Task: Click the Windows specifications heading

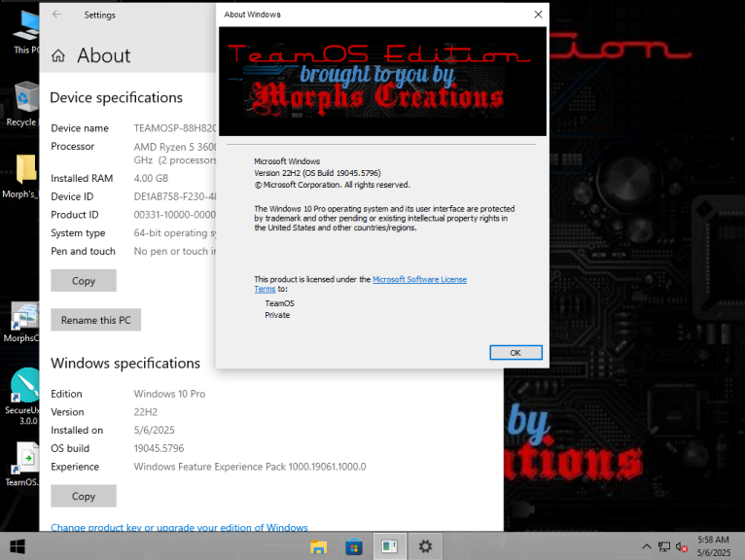Action: click(x=125, y=364)
